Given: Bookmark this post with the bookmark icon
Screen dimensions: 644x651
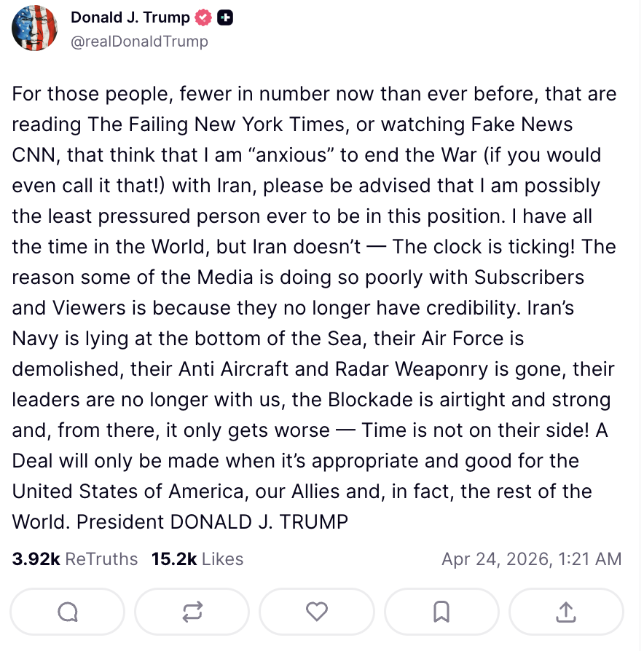Looking at the screenshot, I should click(441, 612).
